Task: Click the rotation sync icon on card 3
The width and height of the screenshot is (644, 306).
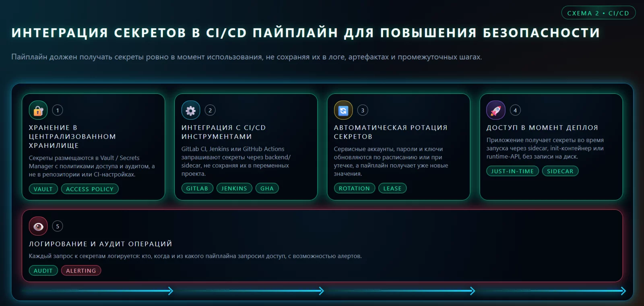Action: pyautogui.click(x=343, y=110)
